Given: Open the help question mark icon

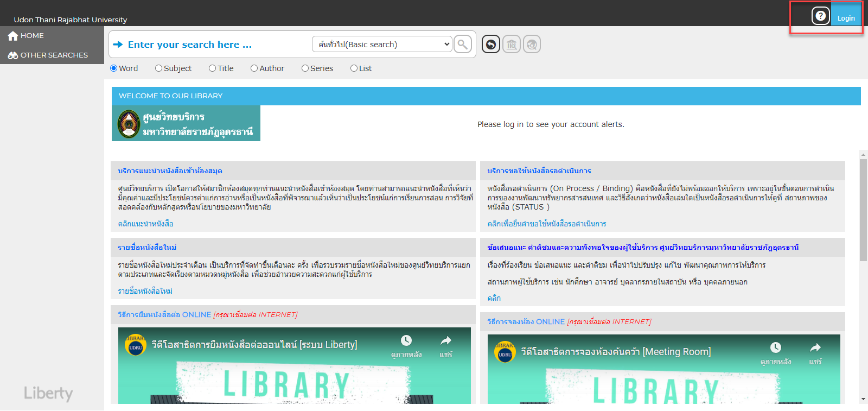Looking at the screenshot, I should [821, 16].
